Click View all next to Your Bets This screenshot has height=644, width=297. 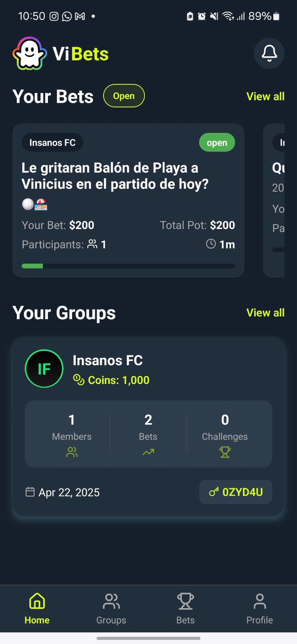(x=265, y=96)
